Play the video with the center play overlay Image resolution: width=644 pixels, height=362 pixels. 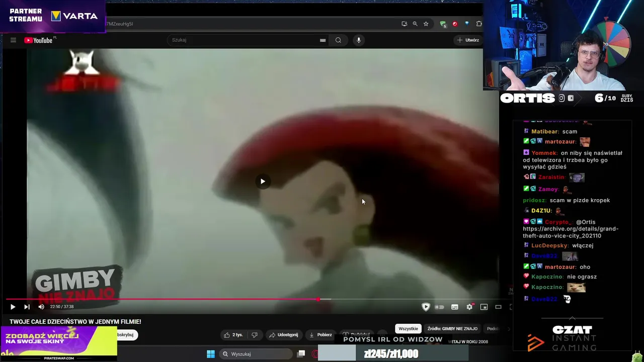[262, 182]
